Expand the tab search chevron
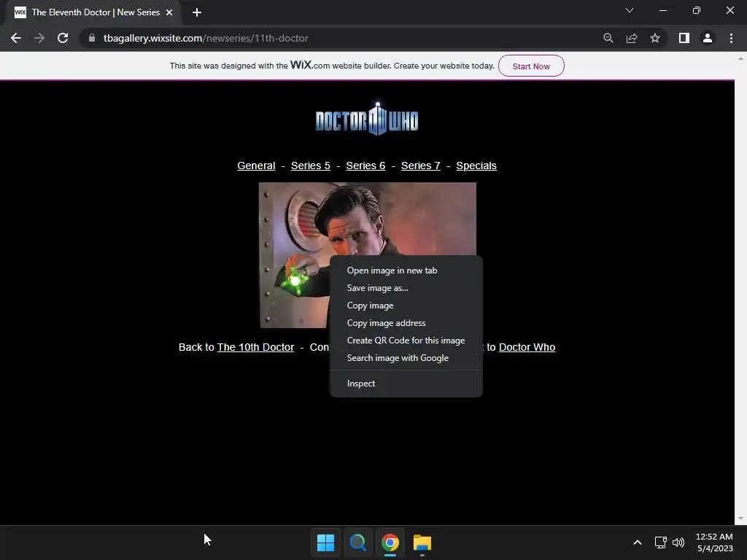This screenshot has height=560, width=747. click(x=630, y=10)
